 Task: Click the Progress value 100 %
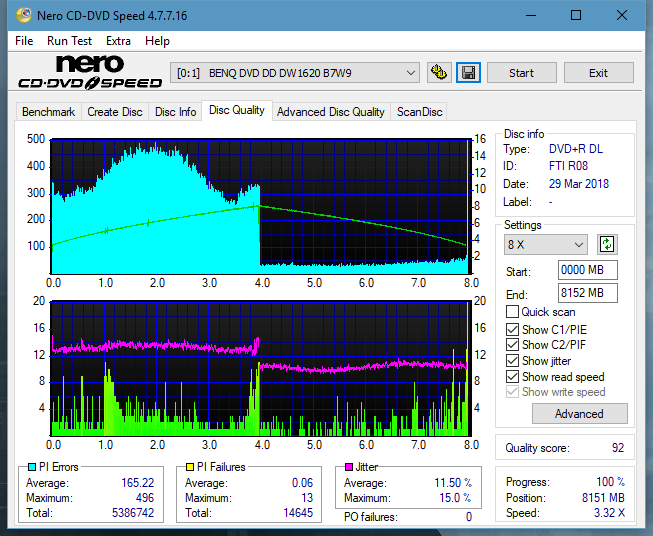point(611,482)
